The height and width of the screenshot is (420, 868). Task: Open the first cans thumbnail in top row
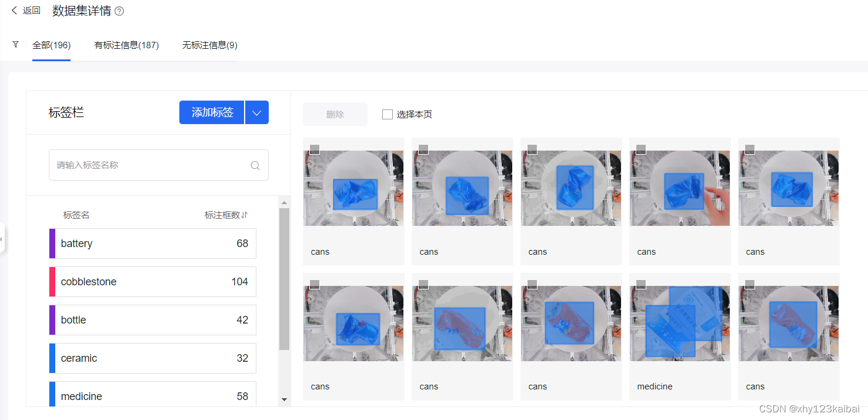click(353, 188)
